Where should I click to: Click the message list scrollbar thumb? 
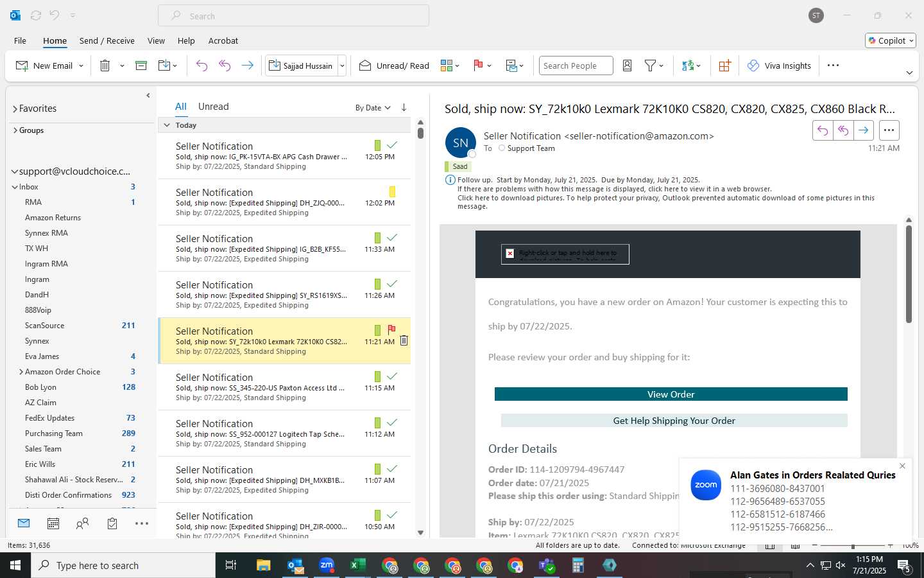(x=420, y=133)
